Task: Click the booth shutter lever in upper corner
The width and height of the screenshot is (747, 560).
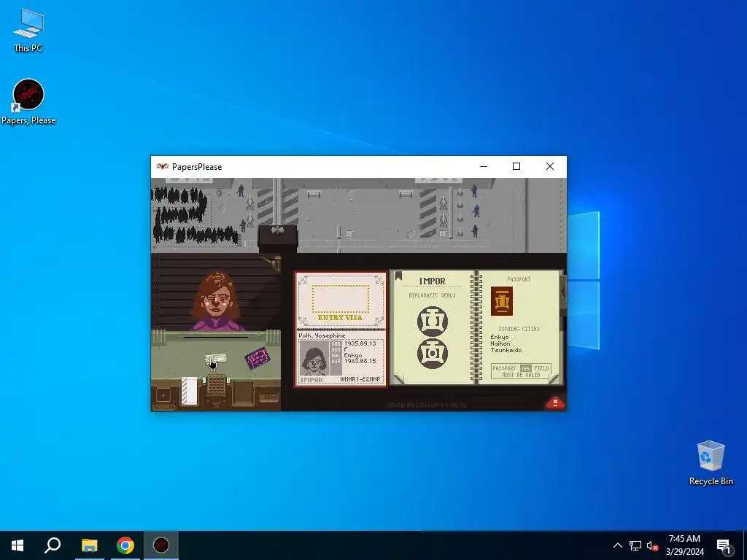Action: (271, 262)
